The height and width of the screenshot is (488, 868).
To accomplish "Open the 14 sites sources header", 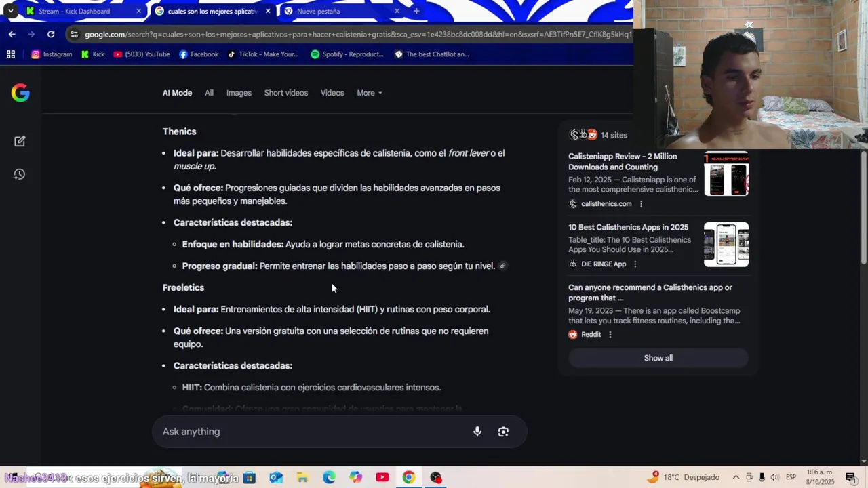I will click(x=598, y=134).
